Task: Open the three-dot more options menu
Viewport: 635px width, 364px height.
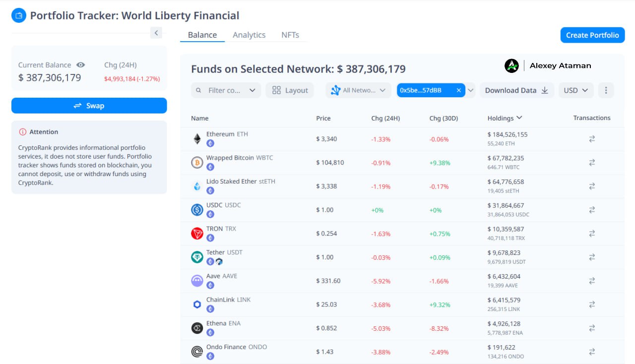Action: (605, 90)
